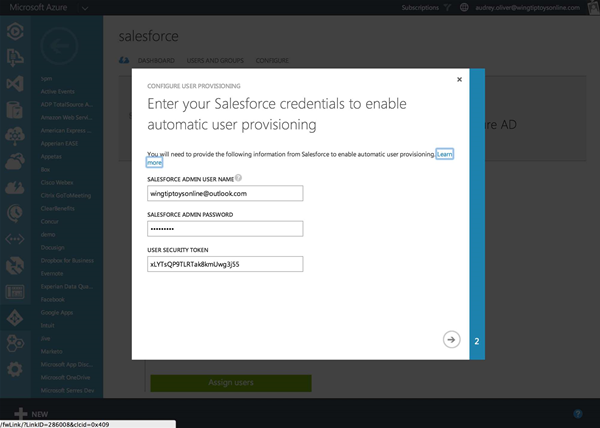Open Visual Studio Online sidebar icon
The width and height of the screenshot is (600, 428).
pos(15,84)
